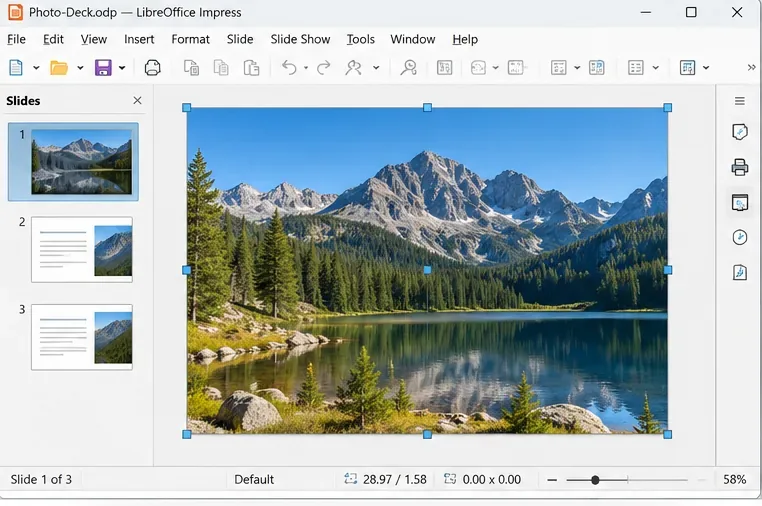Click the 'Slide 1 of 3' status text
This screenshot has height=506, width=762.
pyautogui.click(x=41, y=480)
